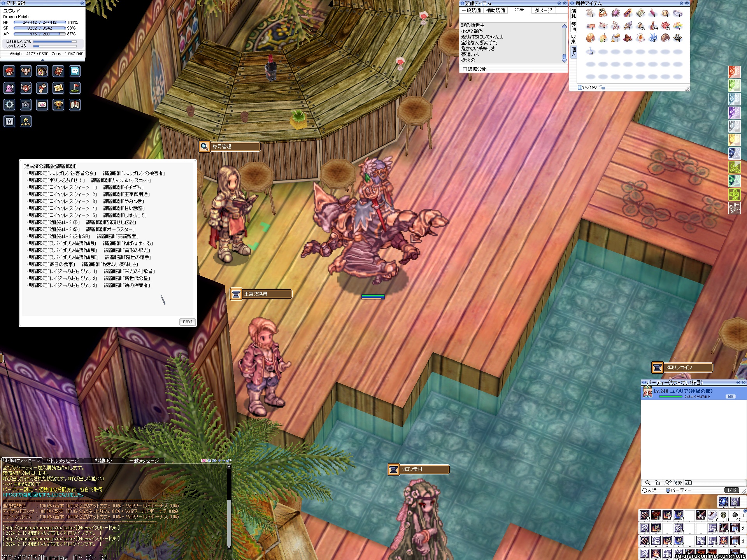The height and width of the screenshot is (560, 747).
Task: Select the title 謎の救世主
Action: click(x=473, y=25)
